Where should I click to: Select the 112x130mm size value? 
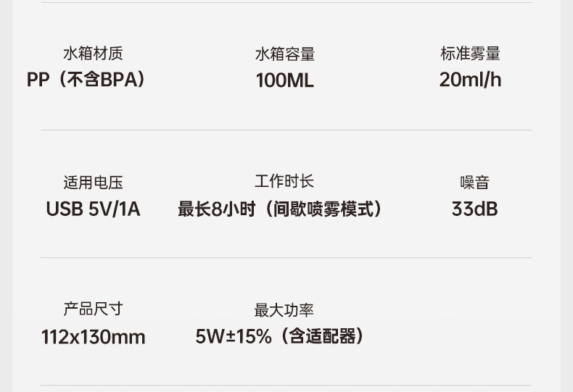pyautogui.click(x=93, y=337)
